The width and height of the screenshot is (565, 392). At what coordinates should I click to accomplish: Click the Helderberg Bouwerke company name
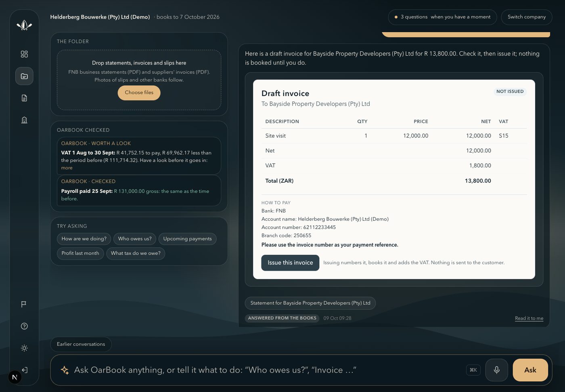pyautogui.click(x=100, y=17)
